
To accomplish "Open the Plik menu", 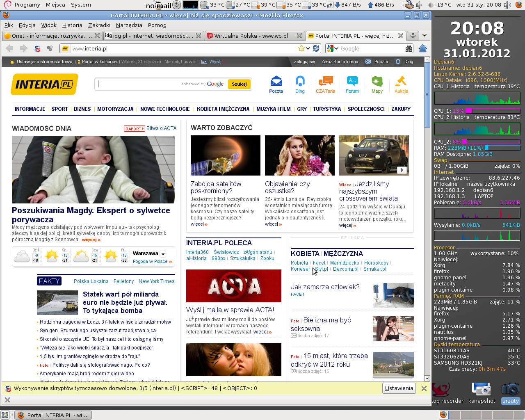I will tap(9, 25).
